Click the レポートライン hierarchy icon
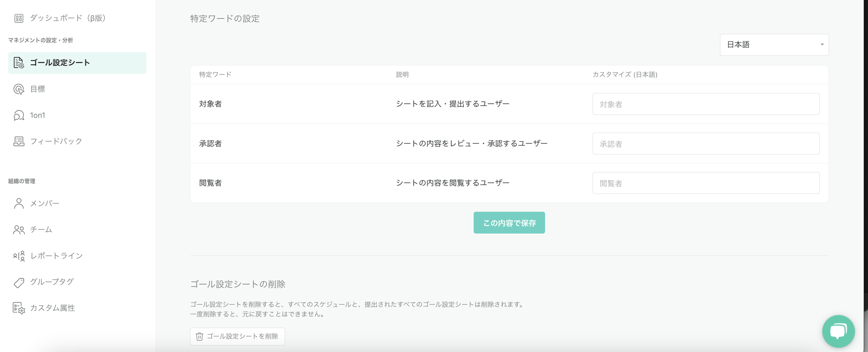The height and width of the screenshot is (352, 868). [x=19, y=256]
